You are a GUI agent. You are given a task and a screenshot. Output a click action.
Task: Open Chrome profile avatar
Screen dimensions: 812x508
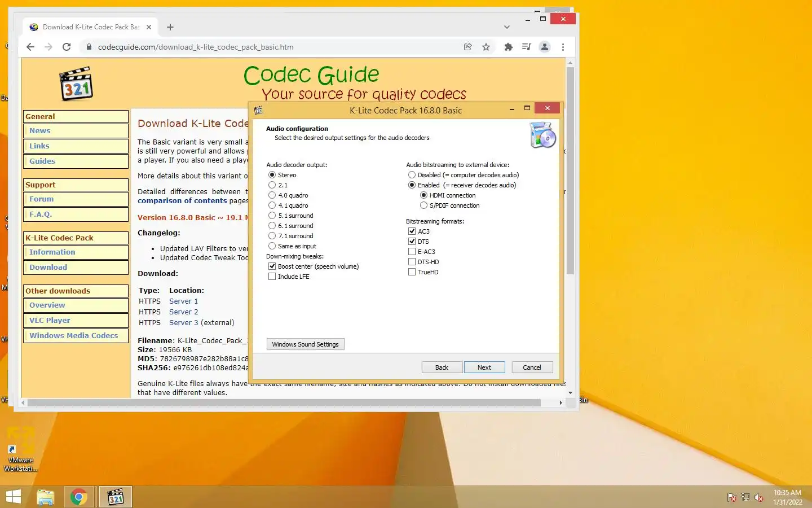tap(545, 47)
